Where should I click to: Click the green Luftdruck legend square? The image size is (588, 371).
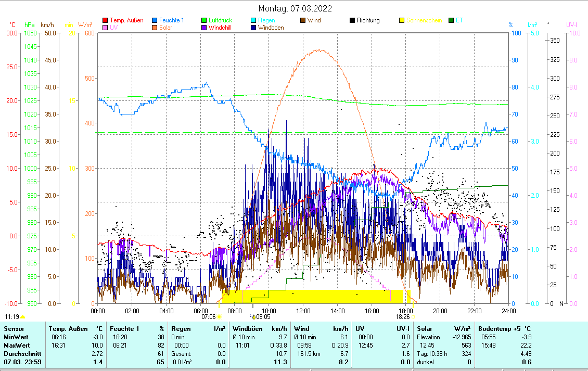click(204, 21)
